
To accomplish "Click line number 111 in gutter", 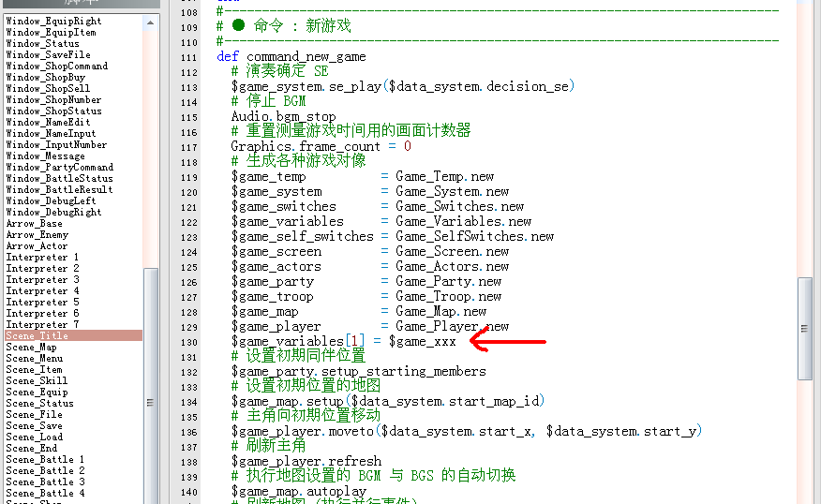I will click(188, 58).
